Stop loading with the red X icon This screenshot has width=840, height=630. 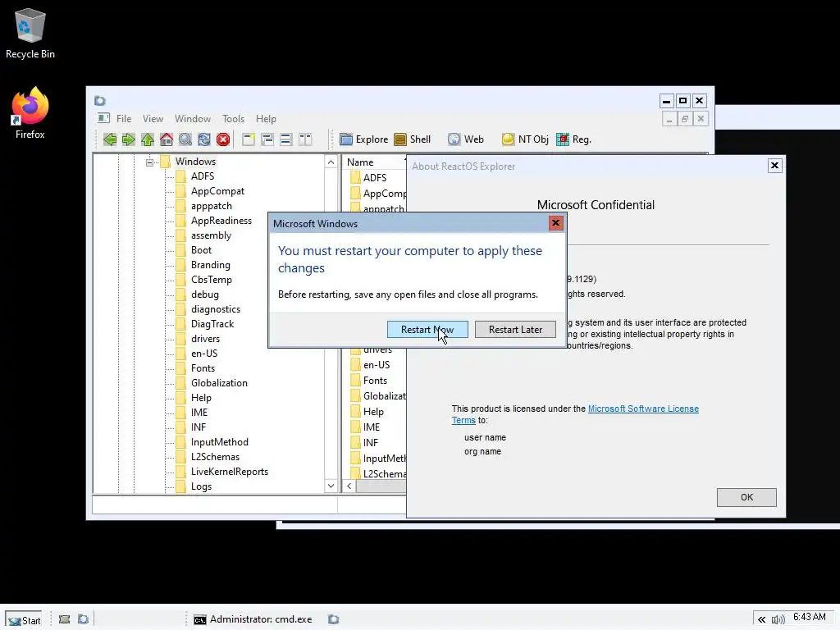tap(223, 139)
